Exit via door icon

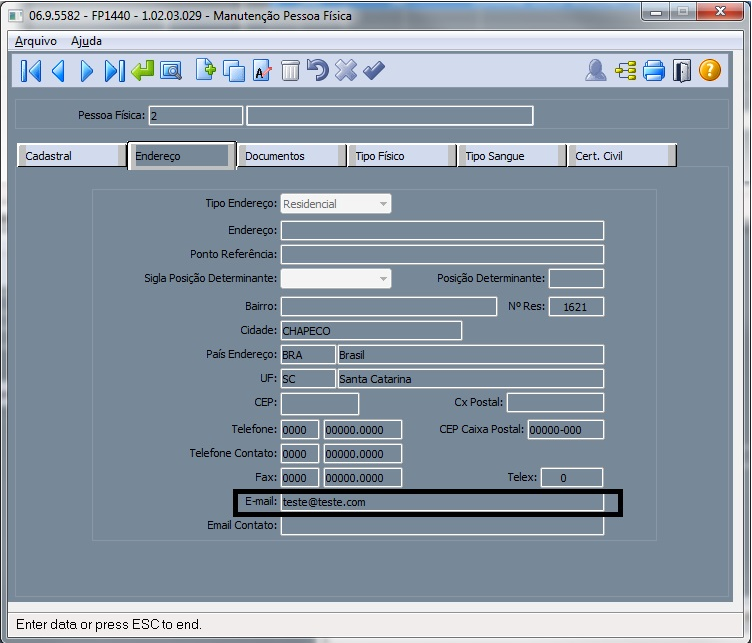[x=682, y=70]
